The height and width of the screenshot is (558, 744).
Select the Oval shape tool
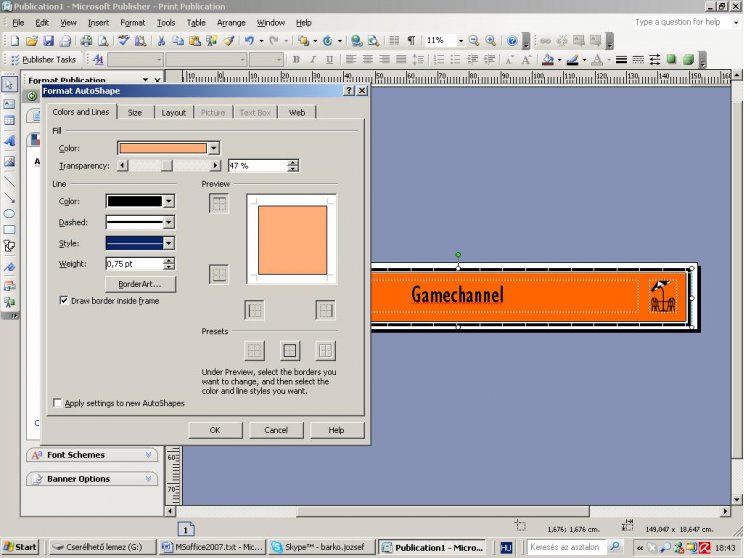pyautogui.click(x=9, y=214)
